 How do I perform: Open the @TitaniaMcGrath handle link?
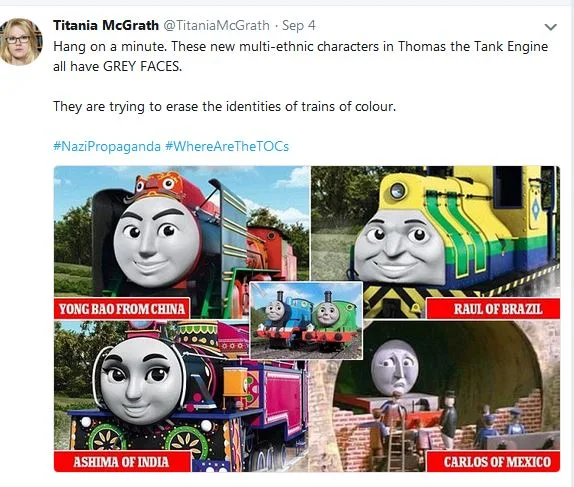[216, 25]
